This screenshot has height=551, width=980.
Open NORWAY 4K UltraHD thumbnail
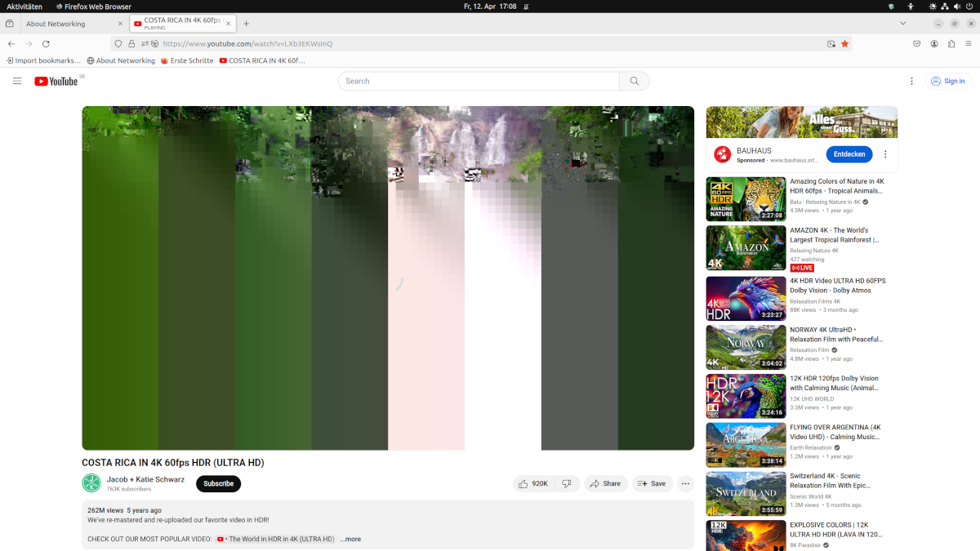[x=746, y=347]
